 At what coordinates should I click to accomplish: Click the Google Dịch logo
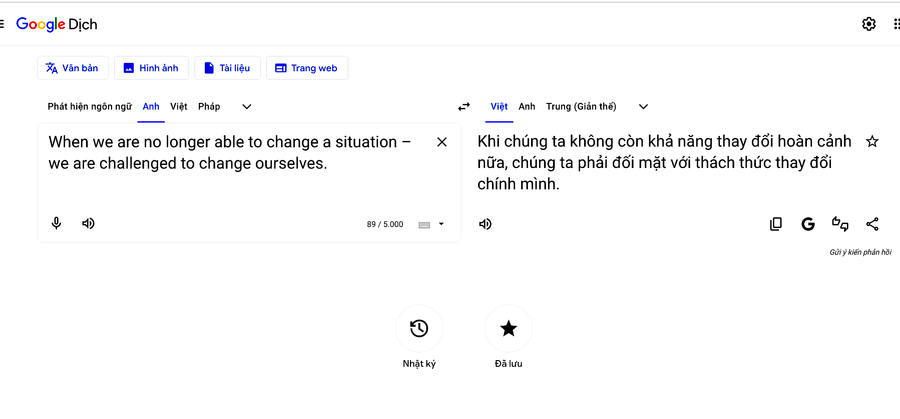57,25
